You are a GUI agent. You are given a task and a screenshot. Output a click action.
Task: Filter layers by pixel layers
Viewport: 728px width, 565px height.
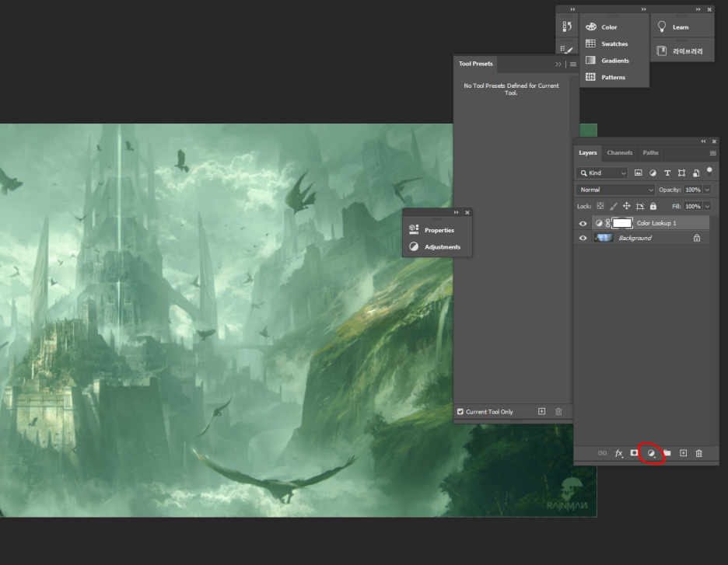click(x=639, y=173)
